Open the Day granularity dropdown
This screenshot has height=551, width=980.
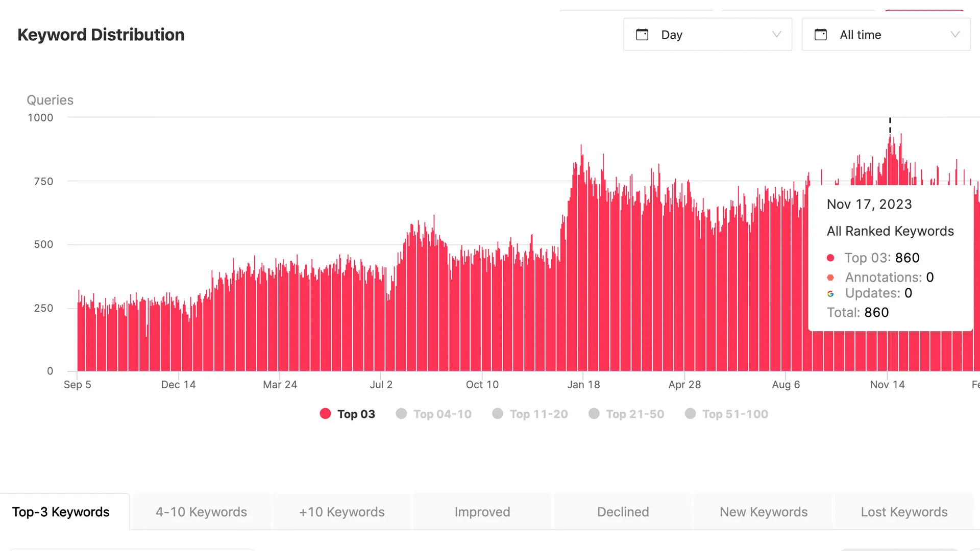[707, 34]
